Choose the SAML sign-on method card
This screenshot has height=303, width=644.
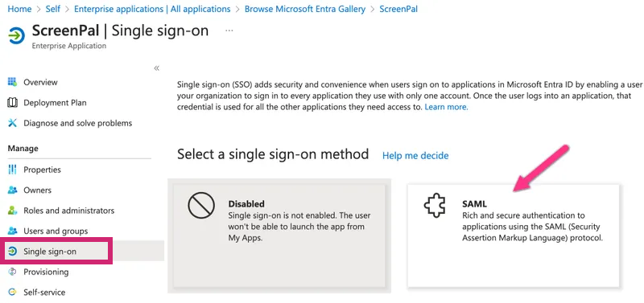(514, 235)
